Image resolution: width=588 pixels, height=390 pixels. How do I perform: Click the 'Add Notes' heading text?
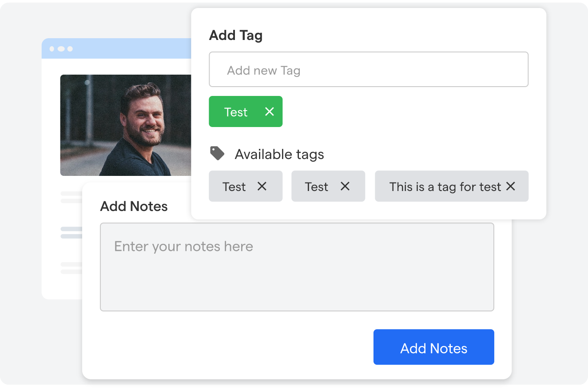[134, 207]
